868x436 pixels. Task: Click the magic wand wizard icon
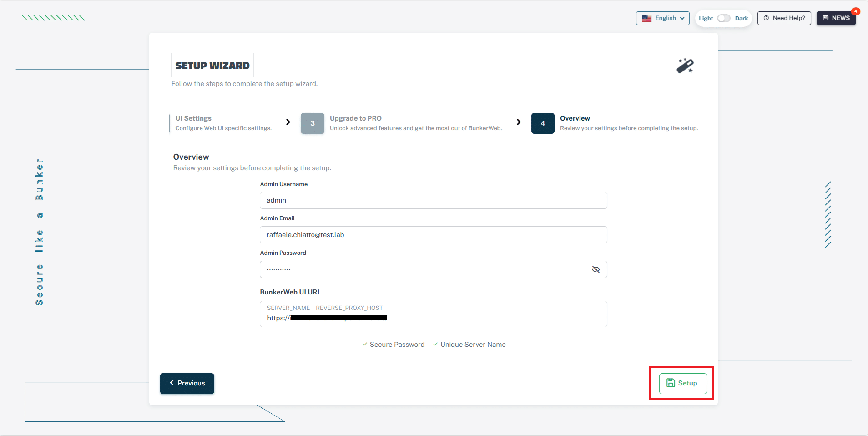tap(685, 66)
